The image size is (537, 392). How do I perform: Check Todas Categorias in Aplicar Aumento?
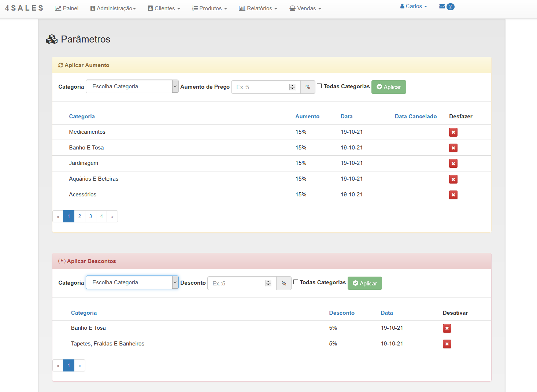point(319,86)
